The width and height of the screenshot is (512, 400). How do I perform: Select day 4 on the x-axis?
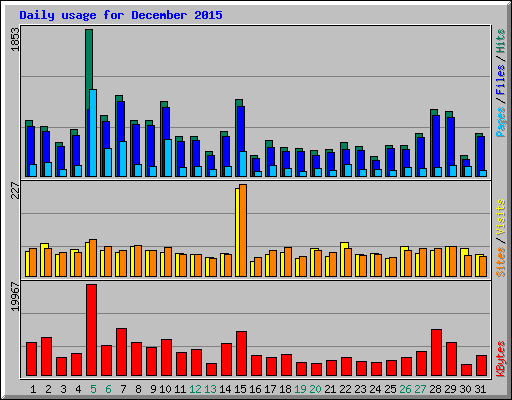[78, 389]
